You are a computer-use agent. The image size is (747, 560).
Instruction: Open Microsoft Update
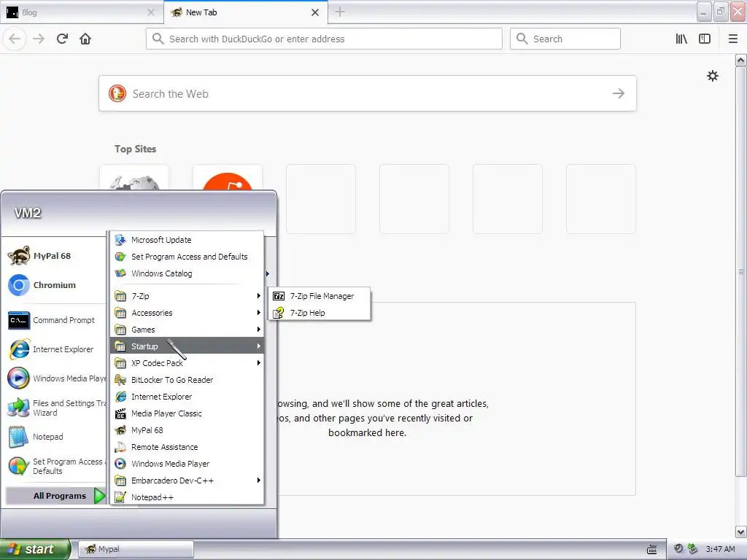pyautogui.click(x=187, y=239)
